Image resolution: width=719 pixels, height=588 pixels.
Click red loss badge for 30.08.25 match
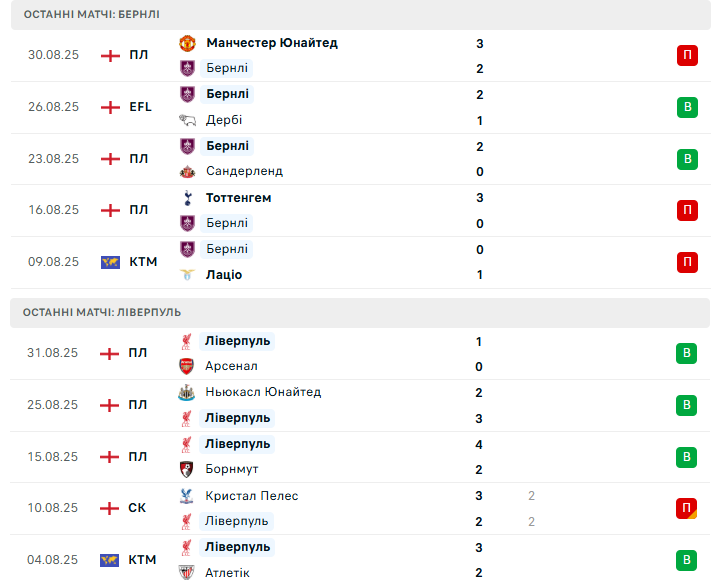pos(687,56)
